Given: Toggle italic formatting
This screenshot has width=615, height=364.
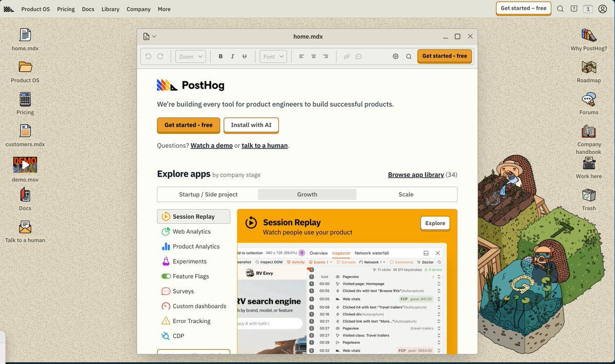Looking at the screenshot, I should pyautogui.click(x=233, y=56).
